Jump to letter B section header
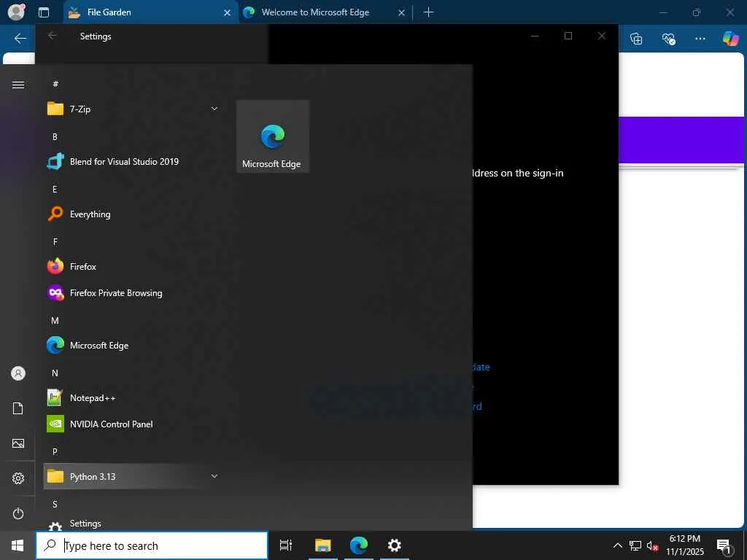The image size is (747, 560). pyautogui.click(x=55, y=136)
